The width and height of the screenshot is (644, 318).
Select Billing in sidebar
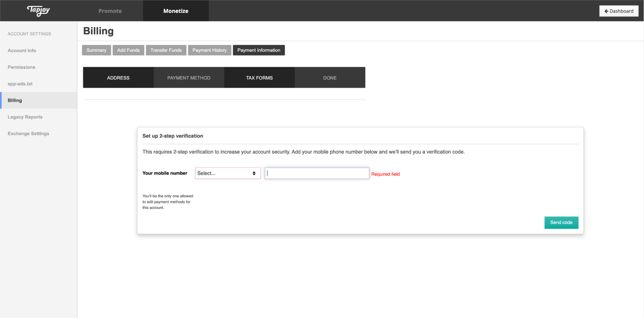pos(15,100)
